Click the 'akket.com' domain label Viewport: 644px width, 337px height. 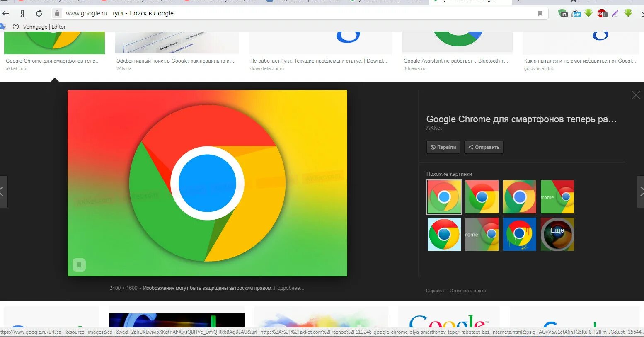click(17, 68)
